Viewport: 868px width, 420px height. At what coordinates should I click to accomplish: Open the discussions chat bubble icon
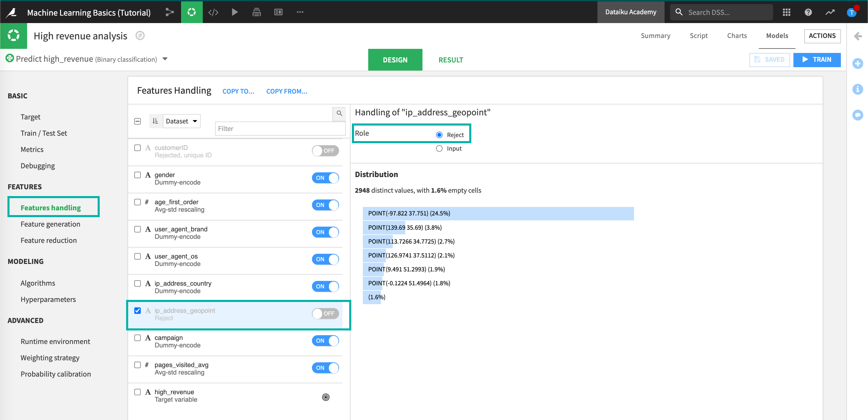pos(858,115)
